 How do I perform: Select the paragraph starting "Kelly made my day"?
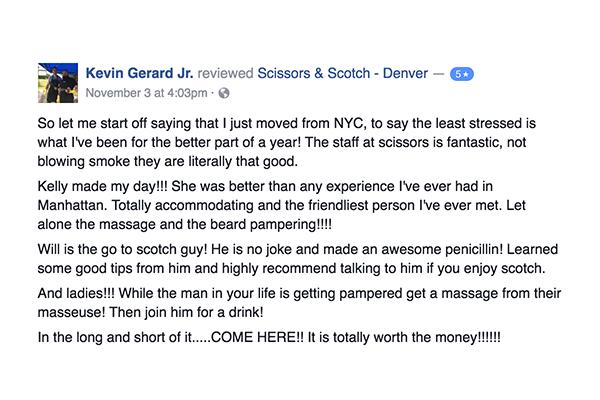tap(282, 205)
